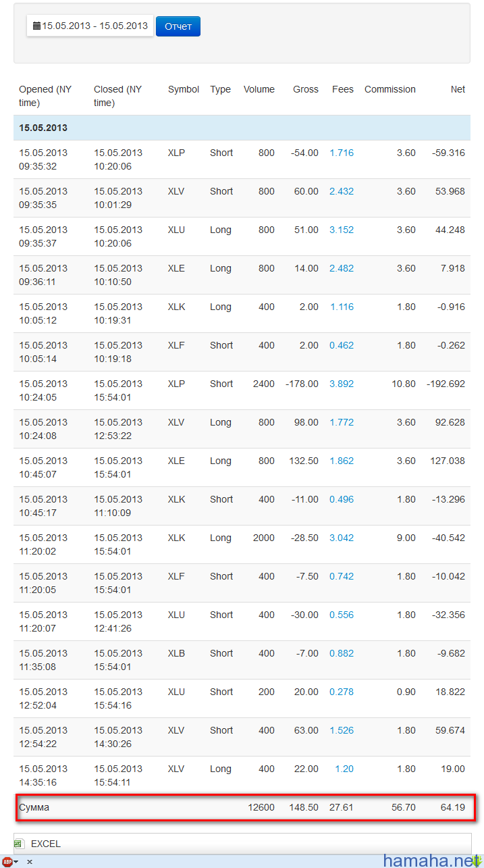484x868 pixels.
Task: Click the Сумма totals row
Action: [242, 807]
